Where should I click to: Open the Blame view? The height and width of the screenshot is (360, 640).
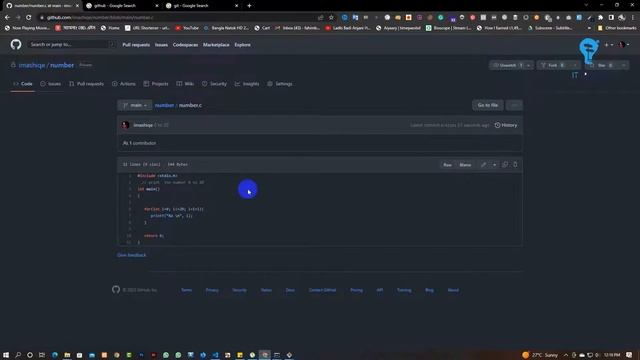coord(465,165)
